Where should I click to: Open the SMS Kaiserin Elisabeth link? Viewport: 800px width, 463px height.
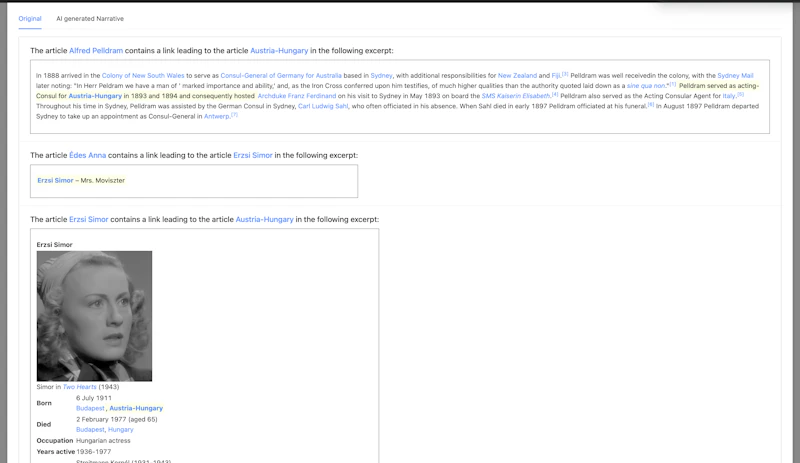tap(516, 96)
